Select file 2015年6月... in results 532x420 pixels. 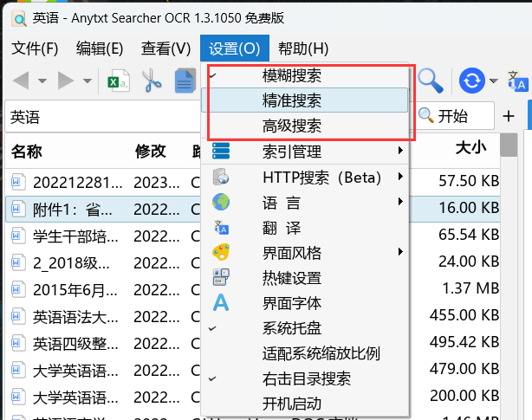pos(75,290)
